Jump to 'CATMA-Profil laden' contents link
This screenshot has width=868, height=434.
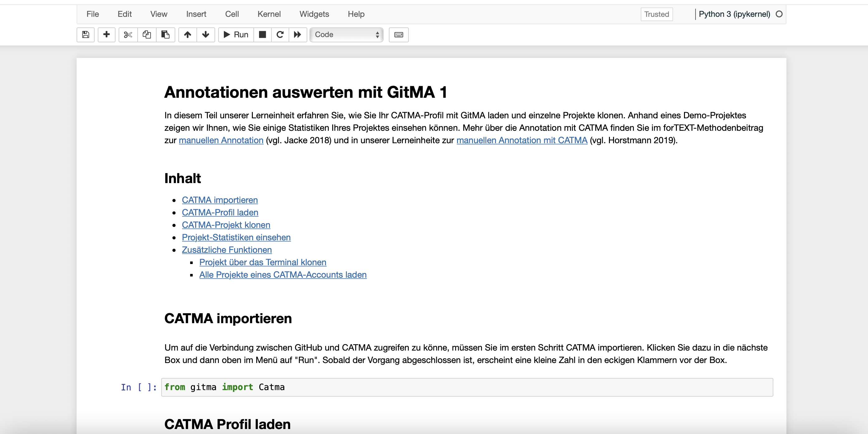point(220,213)
